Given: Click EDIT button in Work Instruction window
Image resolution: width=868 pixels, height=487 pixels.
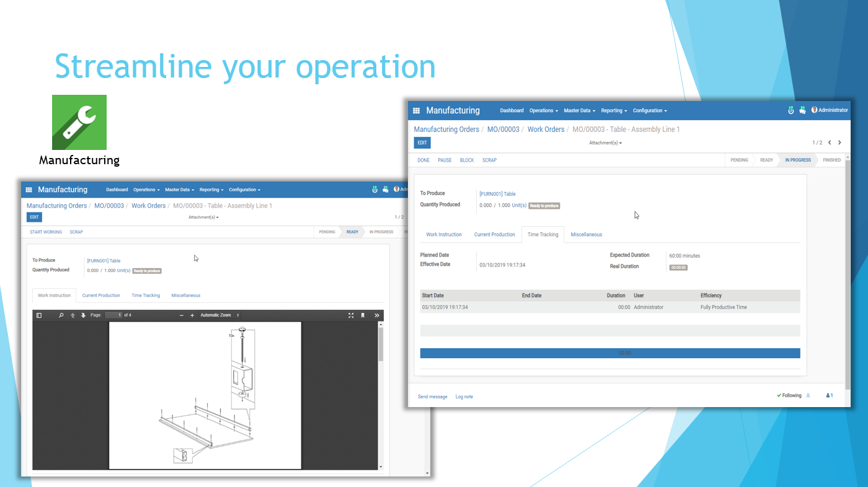Looking at the screenshot, I should (x=34, y=217).
